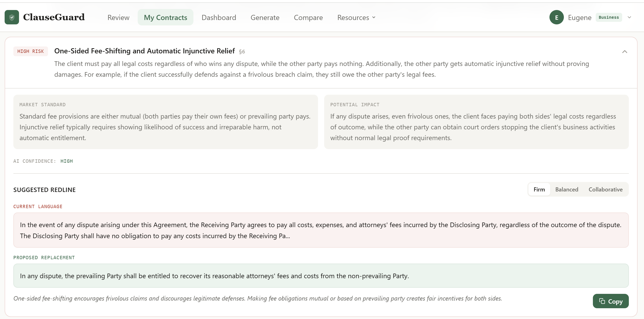
Task: Click the ClauseGuard shield logo icon
Action: [x=12, y=17]
